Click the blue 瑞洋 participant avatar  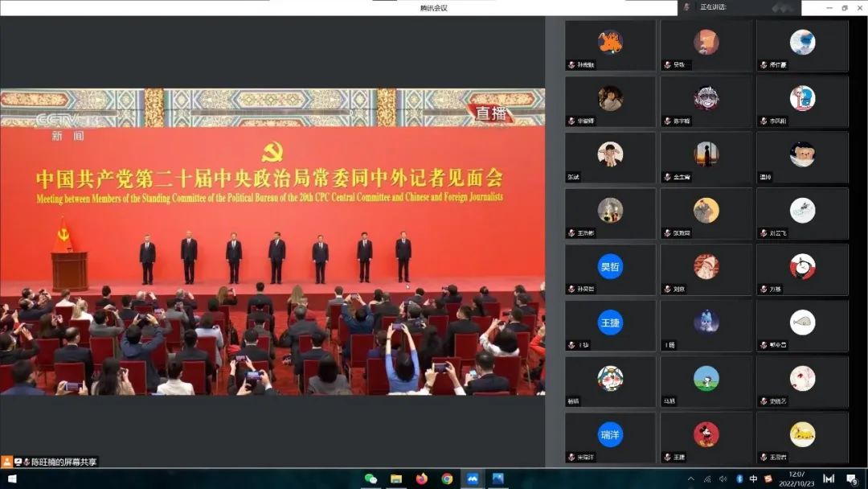[611, 434]
